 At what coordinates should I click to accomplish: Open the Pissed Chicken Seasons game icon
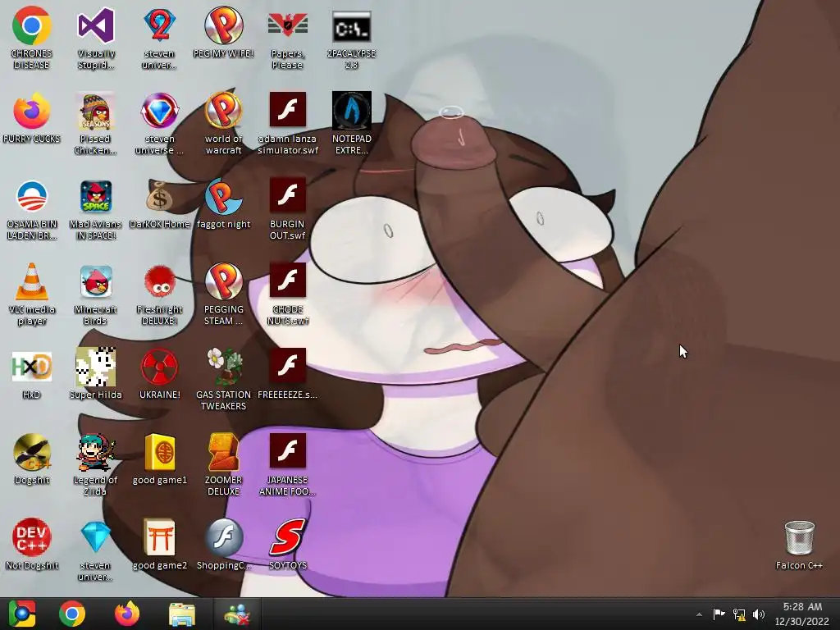pos(96,123)
